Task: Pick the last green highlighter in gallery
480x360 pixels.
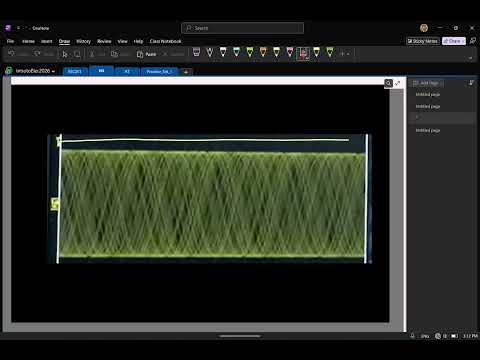Action: pos(330,52)
